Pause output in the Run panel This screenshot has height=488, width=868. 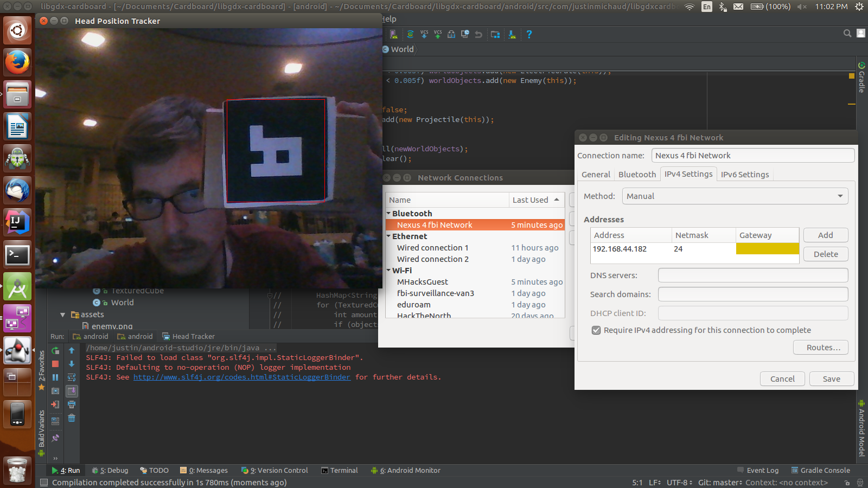tap(55, 377)
